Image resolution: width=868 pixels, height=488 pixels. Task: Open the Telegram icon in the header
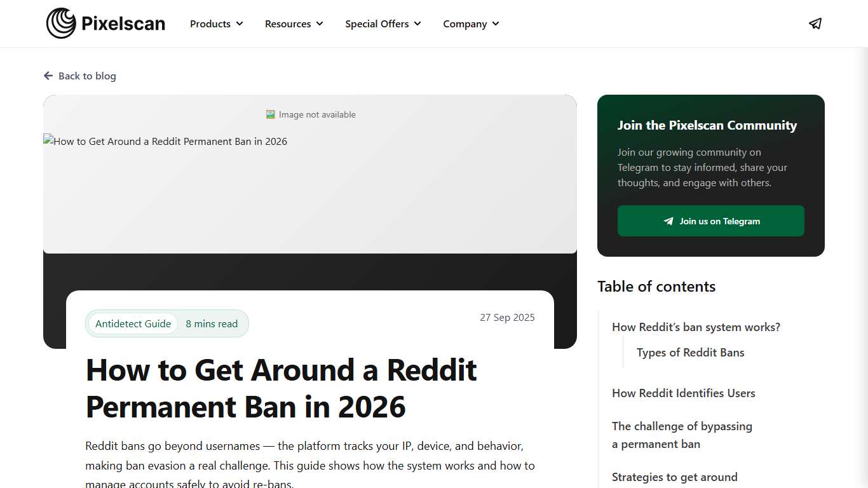[815, 24]
